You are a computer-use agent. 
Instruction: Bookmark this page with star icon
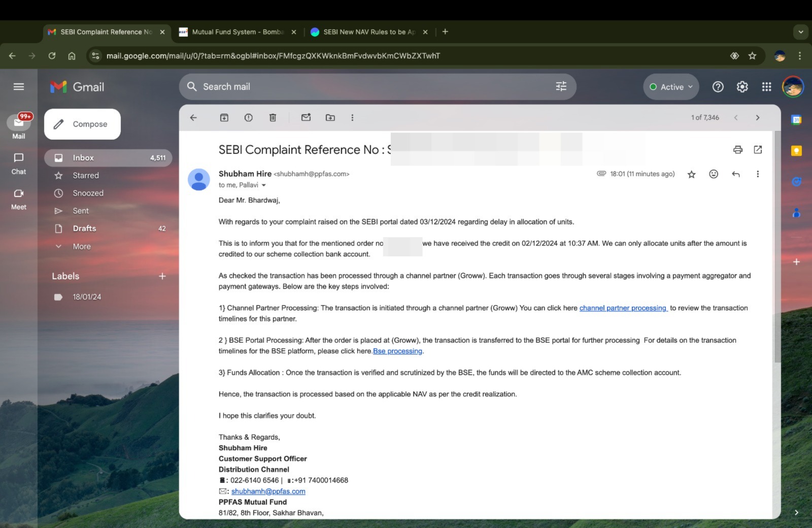point(752,56)
